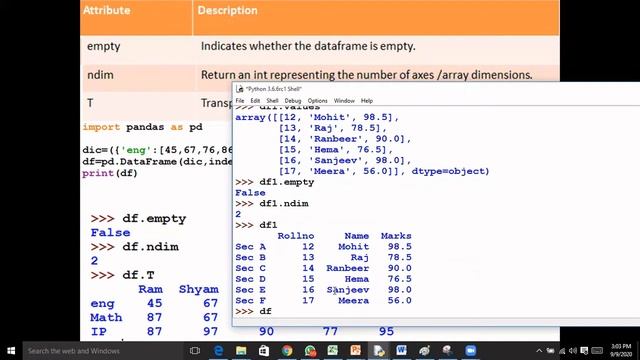This screenshot has height=360, width=640.
Task: Open the volume control tray icon
Action: [573, 351]
